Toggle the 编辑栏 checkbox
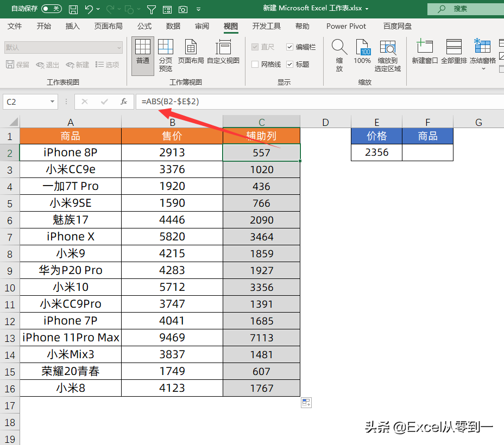The width and height of the screenshot is (504, 445). [289, 47]
